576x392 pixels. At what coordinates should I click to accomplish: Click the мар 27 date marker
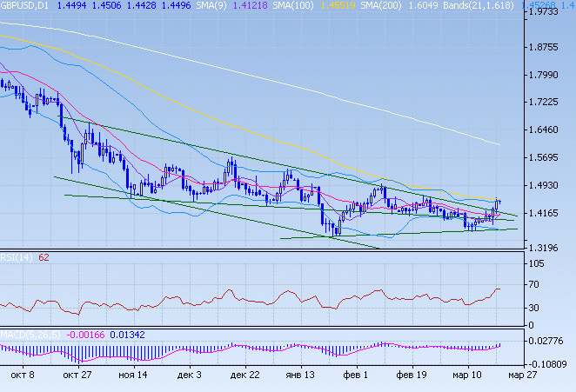(522, 376)
